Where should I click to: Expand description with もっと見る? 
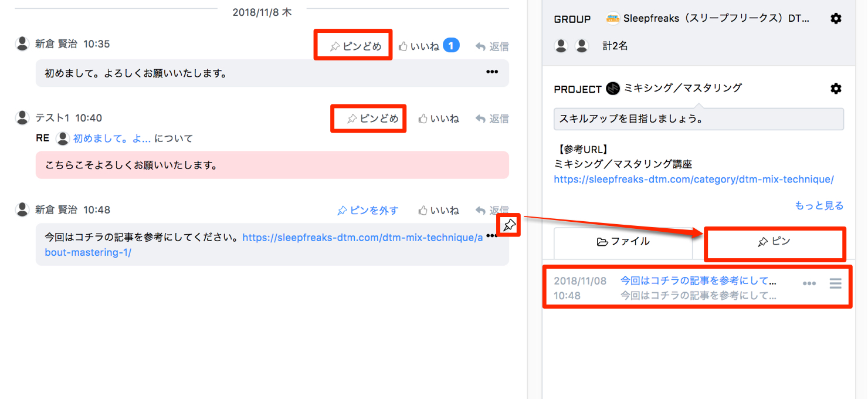point(819,205)
